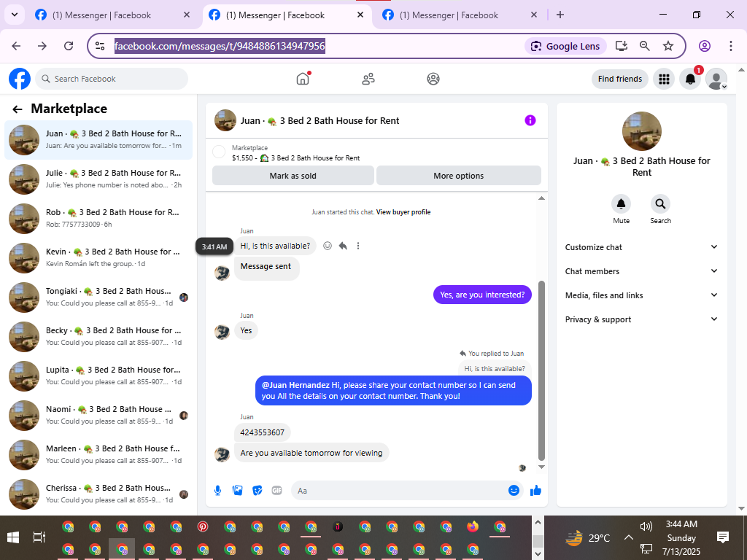Screen dimensions: 747x560
Task: Switch to the third Messenger tab
Action: (460, 15)
